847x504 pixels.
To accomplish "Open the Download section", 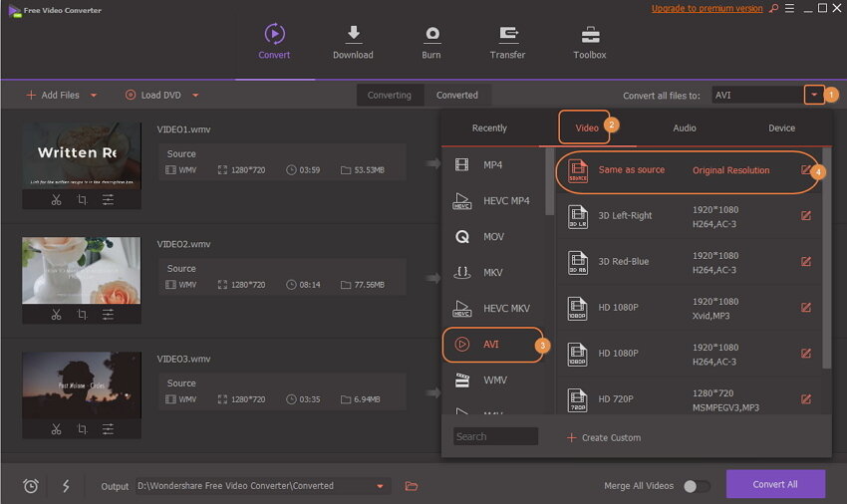I will tap(353, 42).
